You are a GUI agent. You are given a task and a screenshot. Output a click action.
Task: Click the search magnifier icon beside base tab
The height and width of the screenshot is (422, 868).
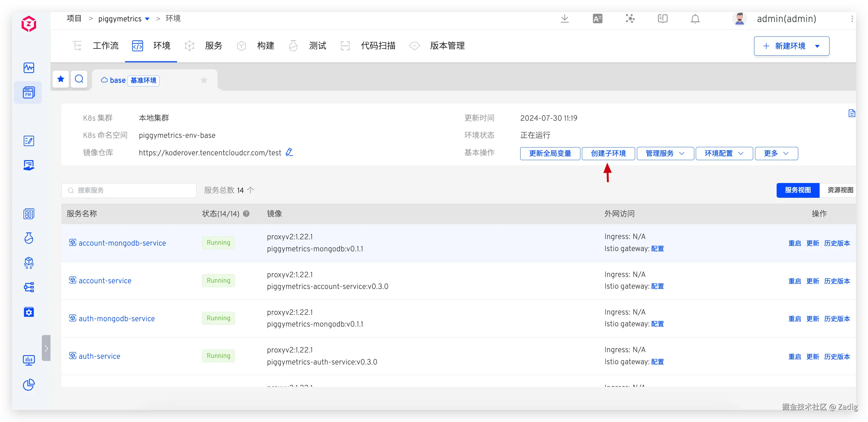coord(79,79)
